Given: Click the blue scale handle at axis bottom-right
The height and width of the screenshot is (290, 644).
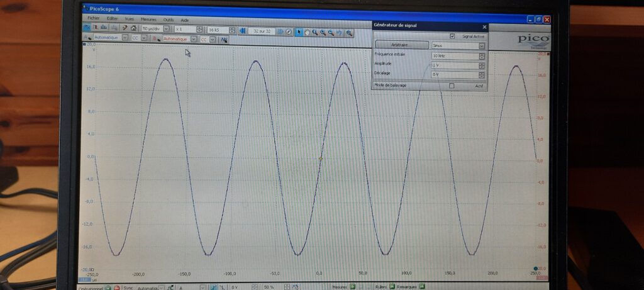Looking at the screenshot, I should click(x=536, y=268).
